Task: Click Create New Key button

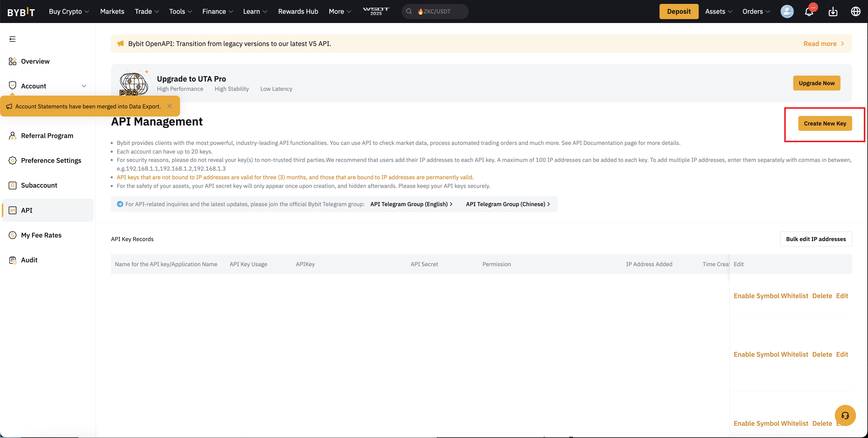Action: (x=825, y=123)
